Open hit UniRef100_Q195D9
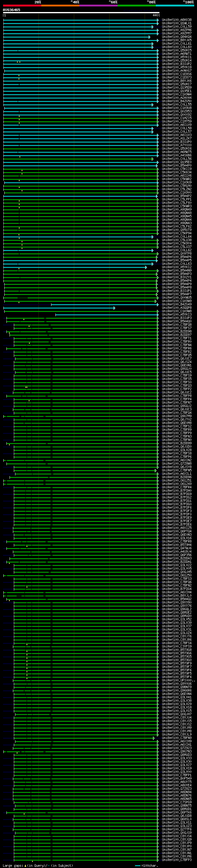The width and height of the screenshot is (197, 868). click(177, 88)
